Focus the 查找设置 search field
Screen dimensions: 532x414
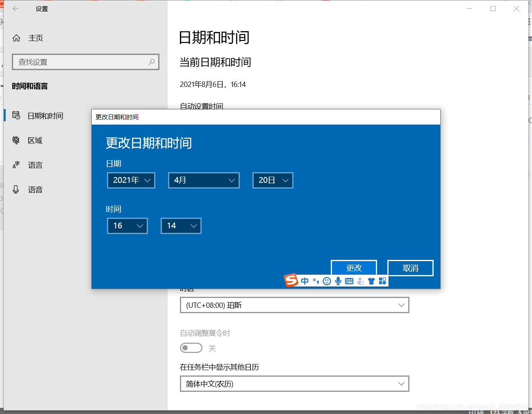tap(86, 62)
